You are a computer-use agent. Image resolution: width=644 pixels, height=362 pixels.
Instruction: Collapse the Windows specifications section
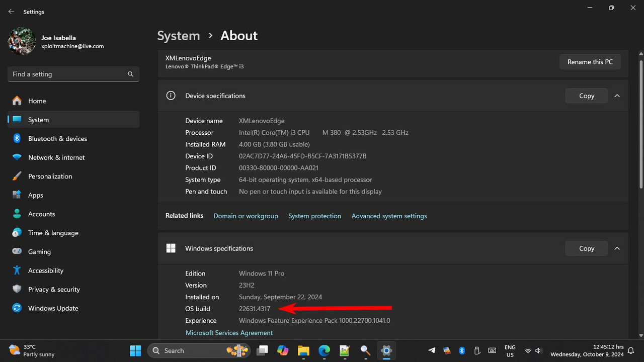click(617, 248)
